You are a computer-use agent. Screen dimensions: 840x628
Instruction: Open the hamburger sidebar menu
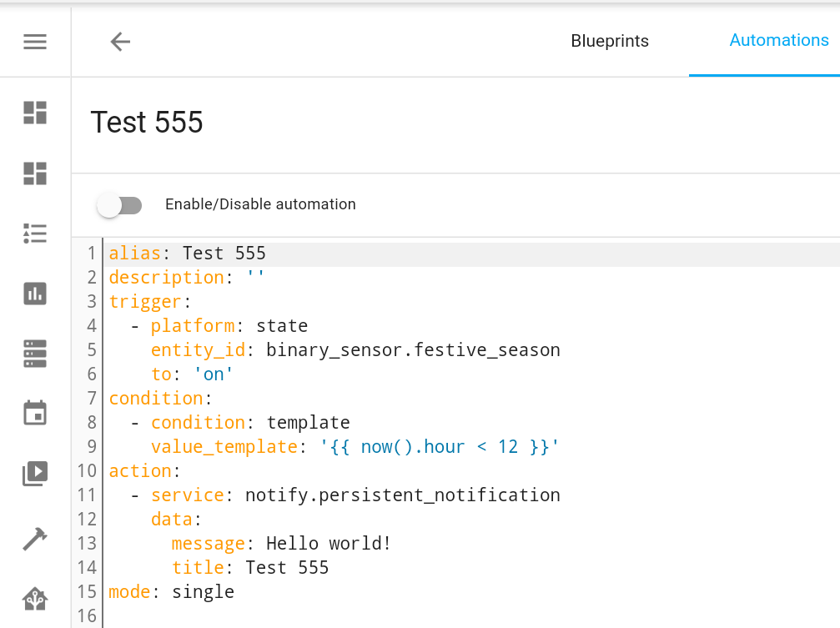tap(35, 41)
